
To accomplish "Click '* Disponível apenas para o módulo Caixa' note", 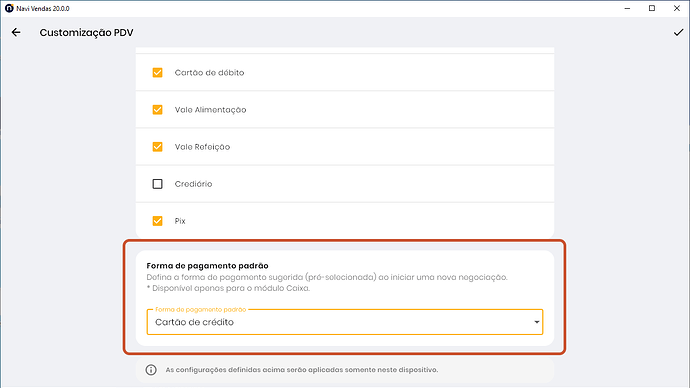I will tap(228, 288).
